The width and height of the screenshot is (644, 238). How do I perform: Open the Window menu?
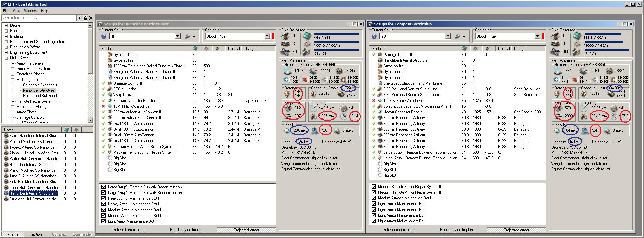point(30,11)
